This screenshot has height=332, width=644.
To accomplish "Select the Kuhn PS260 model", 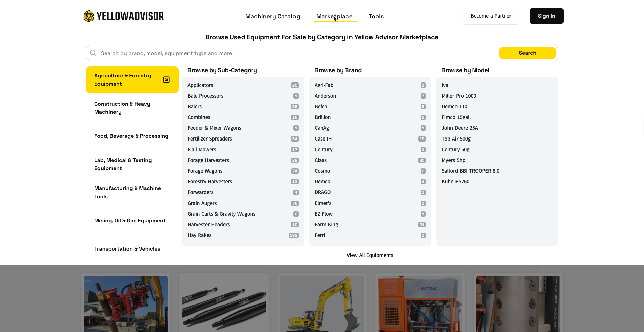I will 455,182.
